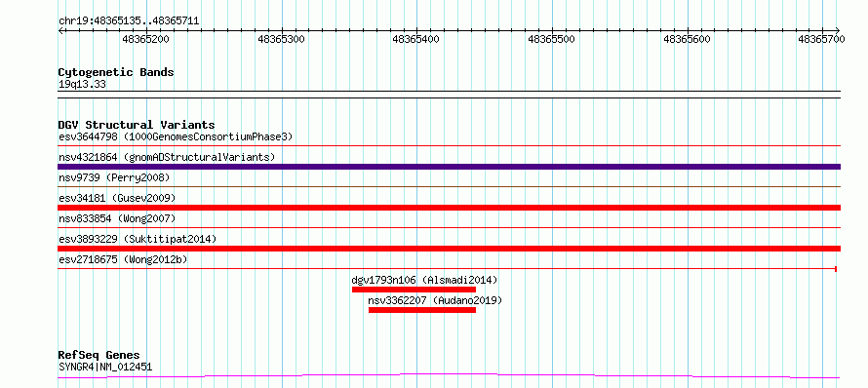Open nsv4321864 (gnomADStructuralVariants) label

167,157
